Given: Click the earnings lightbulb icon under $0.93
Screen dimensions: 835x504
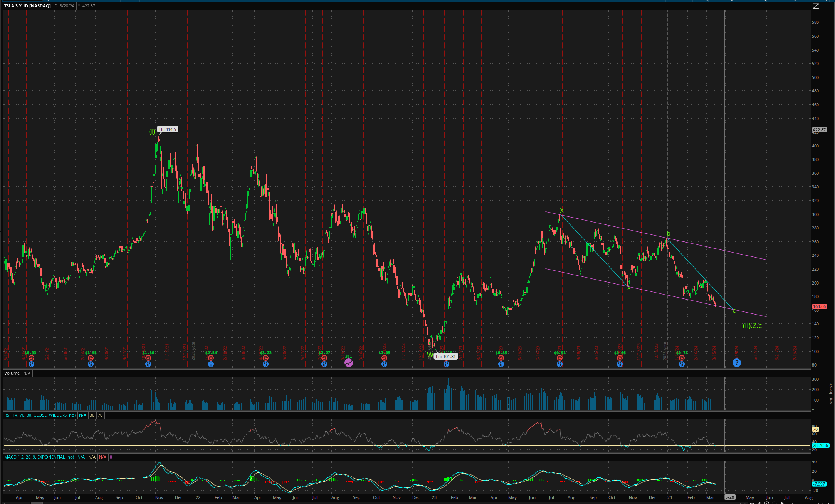Looking at the screenshot, I should pos(31,364).
